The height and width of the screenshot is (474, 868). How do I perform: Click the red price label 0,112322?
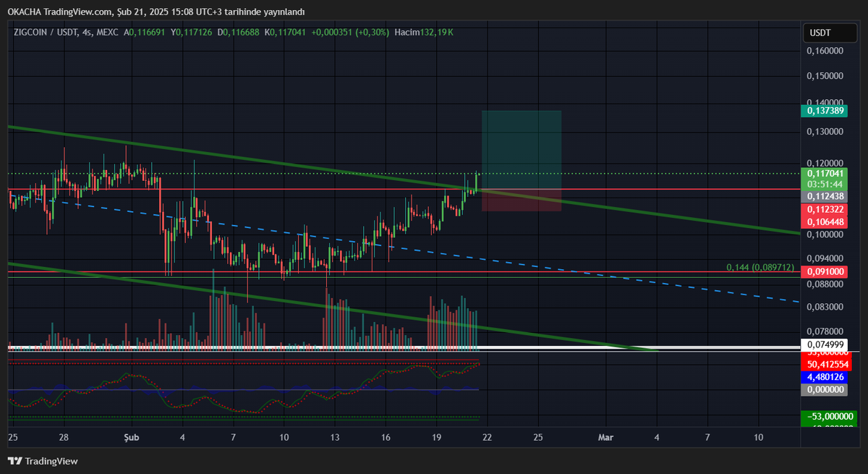tap(826, 211)
